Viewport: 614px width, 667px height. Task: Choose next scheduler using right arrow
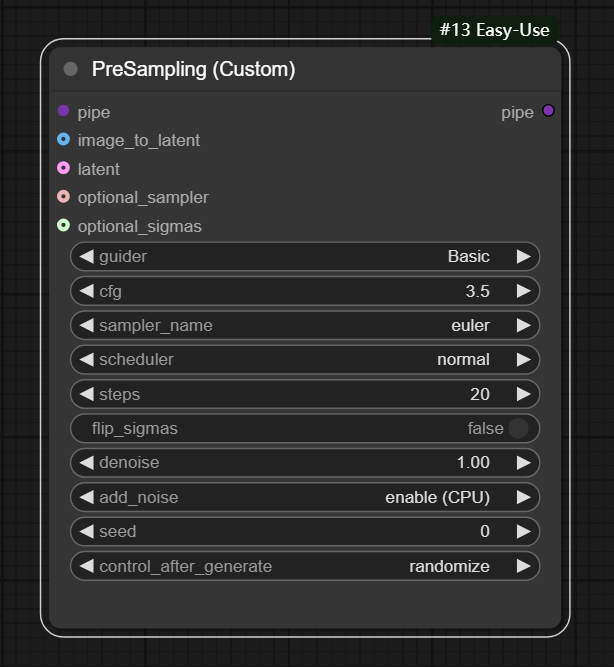(523, 360)
